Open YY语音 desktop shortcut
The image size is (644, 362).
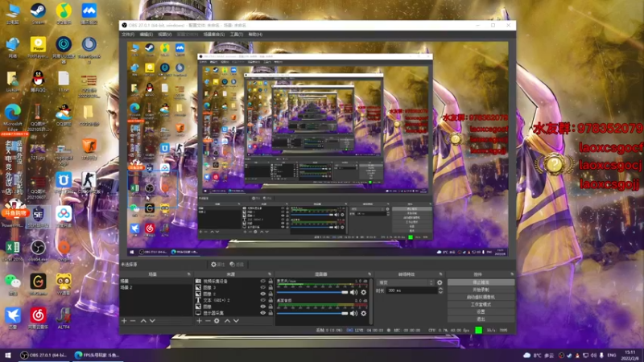(x=64, y=284)
